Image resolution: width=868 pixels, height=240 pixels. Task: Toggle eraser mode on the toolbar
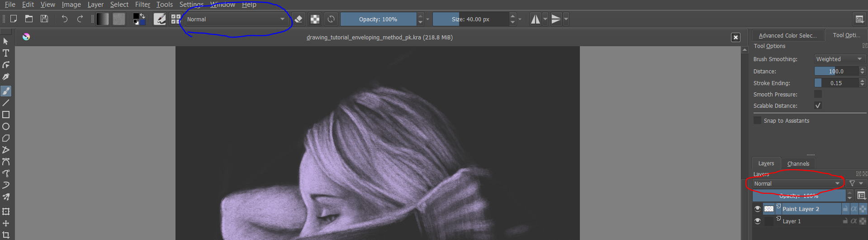pos(299,19)
